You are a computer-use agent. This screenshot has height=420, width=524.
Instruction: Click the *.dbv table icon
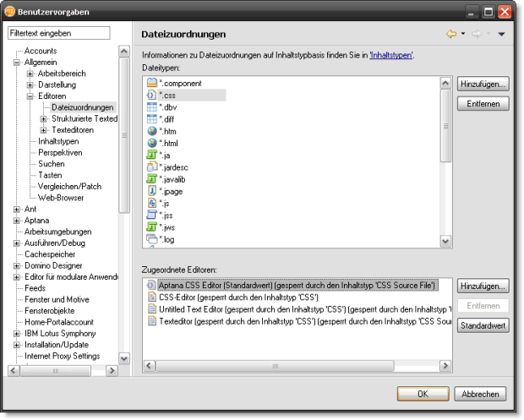click(x=152, y=107)
